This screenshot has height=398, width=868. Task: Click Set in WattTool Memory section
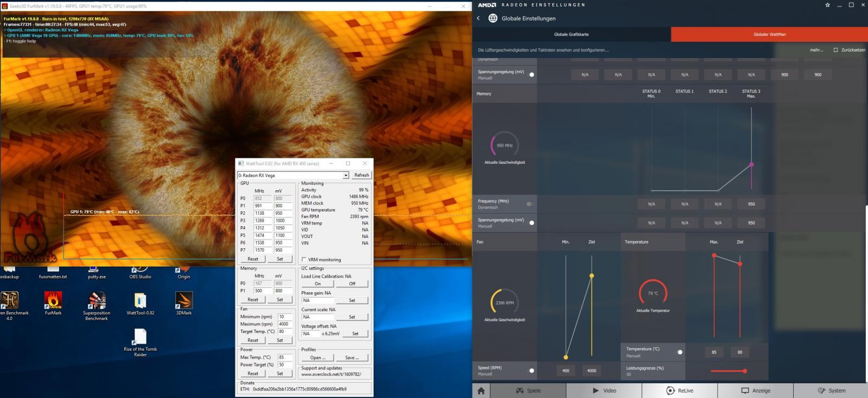point(280,300)
